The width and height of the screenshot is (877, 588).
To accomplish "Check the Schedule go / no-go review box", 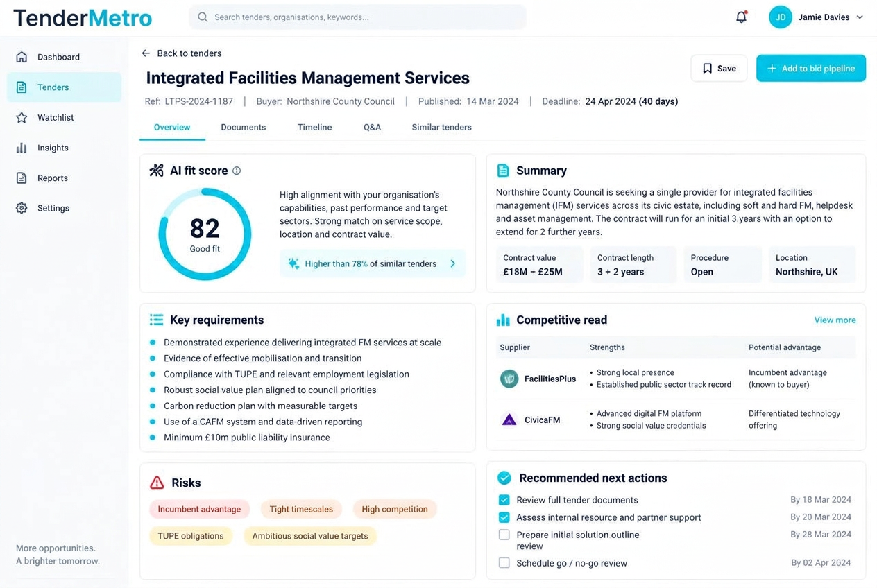I will point(504,563).
